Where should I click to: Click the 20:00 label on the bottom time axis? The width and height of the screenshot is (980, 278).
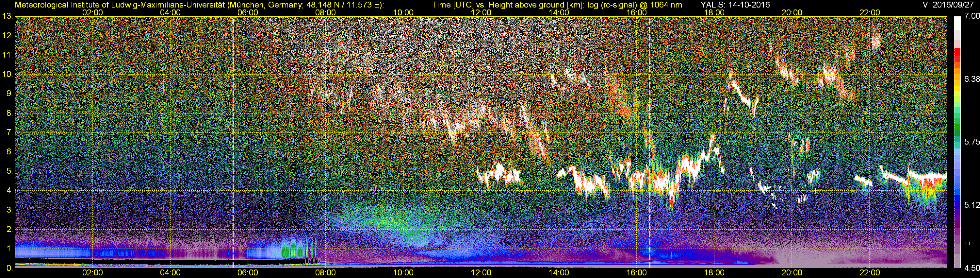[x=792, y=273]
